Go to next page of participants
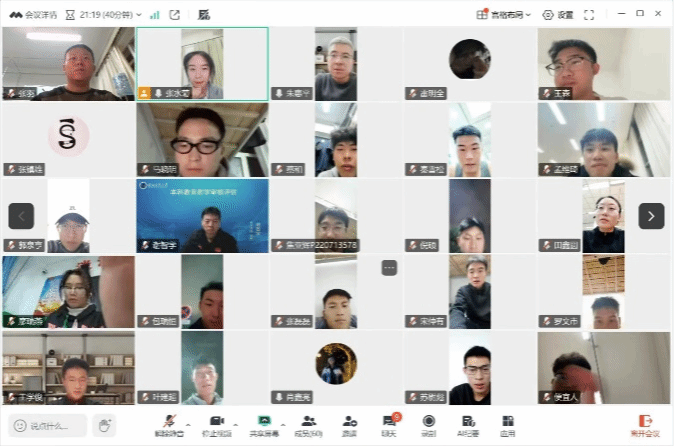The height and width of the screenshot is (446, 674). click(x=651, y=216)
